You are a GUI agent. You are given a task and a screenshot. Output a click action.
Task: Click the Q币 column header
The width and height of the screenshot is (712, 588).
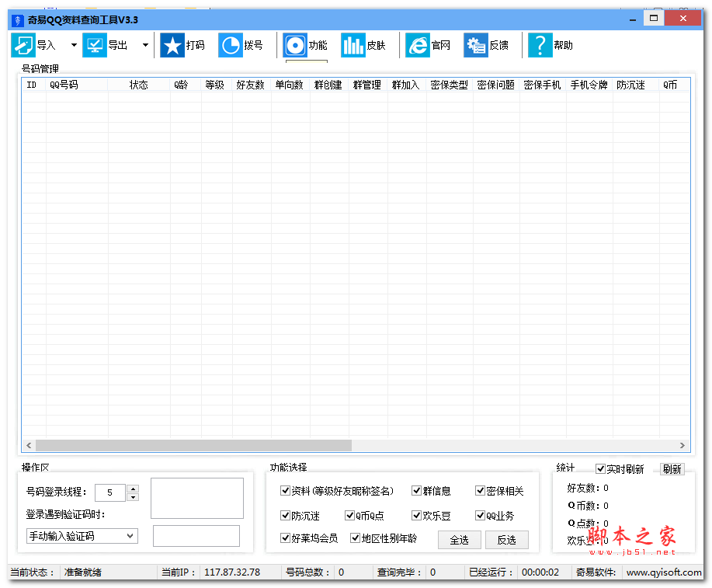click(674, 85)
